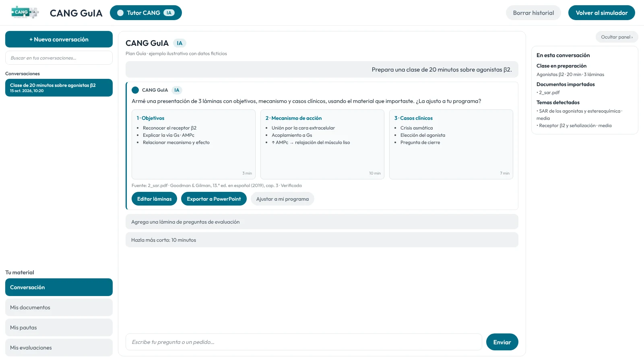
Task: Start a new conversation with Nueva conversación
Action: coord(59,39)
